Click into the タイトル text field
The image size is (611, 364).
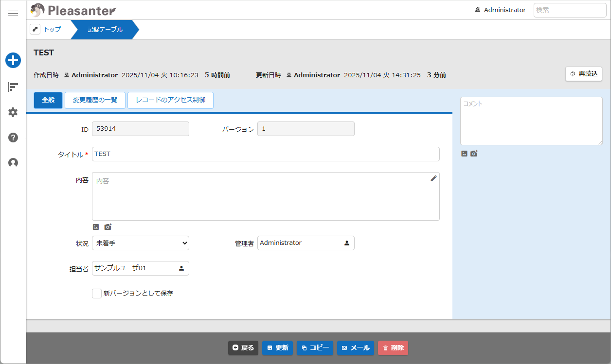(x=266, y=154)
